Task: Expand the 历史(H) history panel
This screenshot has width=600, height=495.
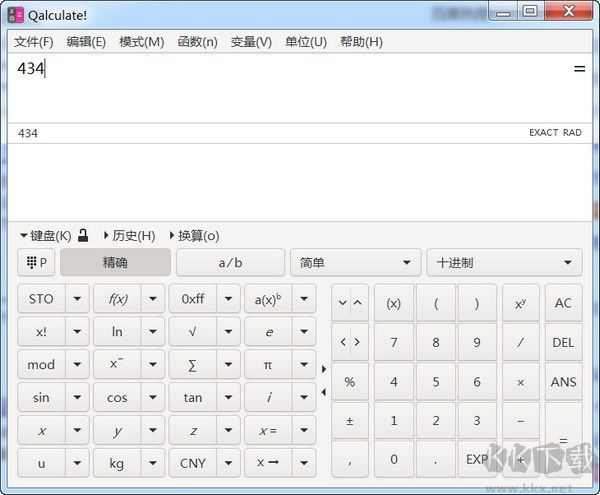Action: (x=129, y=236)
